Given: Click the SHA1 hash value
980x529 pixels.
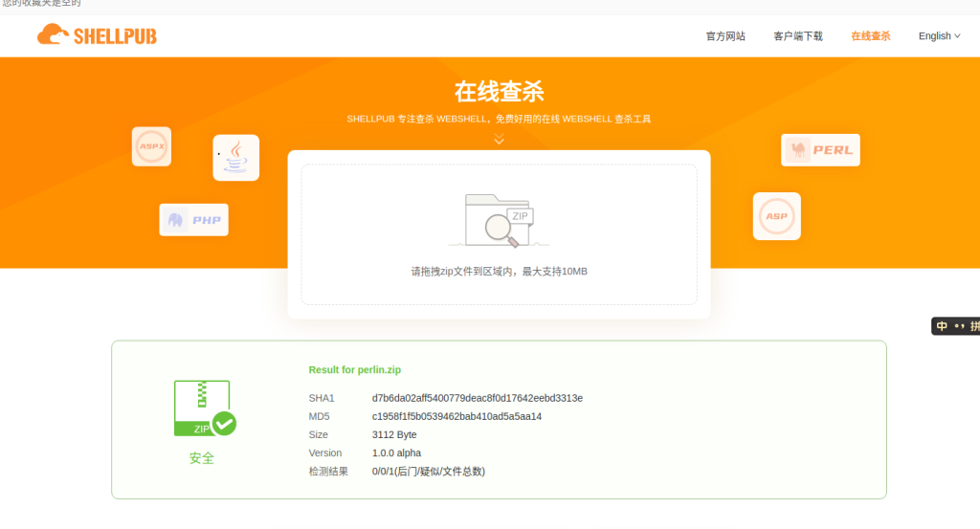Looking at the screenshot, I should (x=477, y=398).
